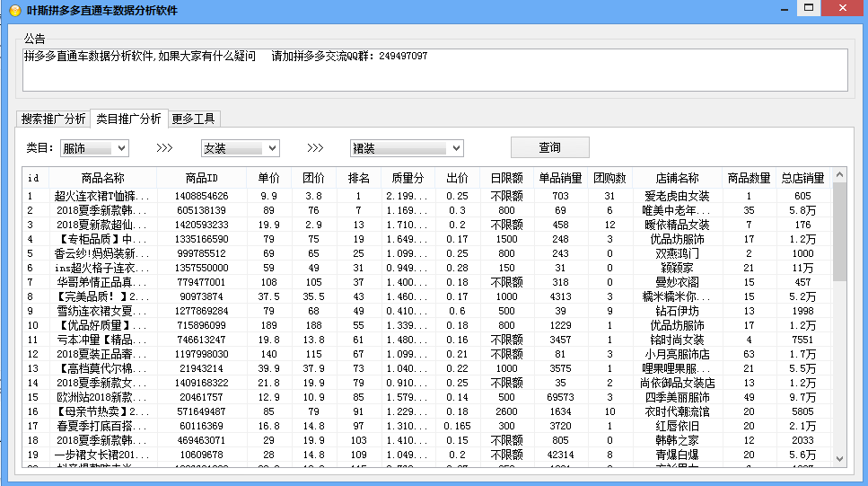Select product ID 1335166590 cell

pos(201,239)
